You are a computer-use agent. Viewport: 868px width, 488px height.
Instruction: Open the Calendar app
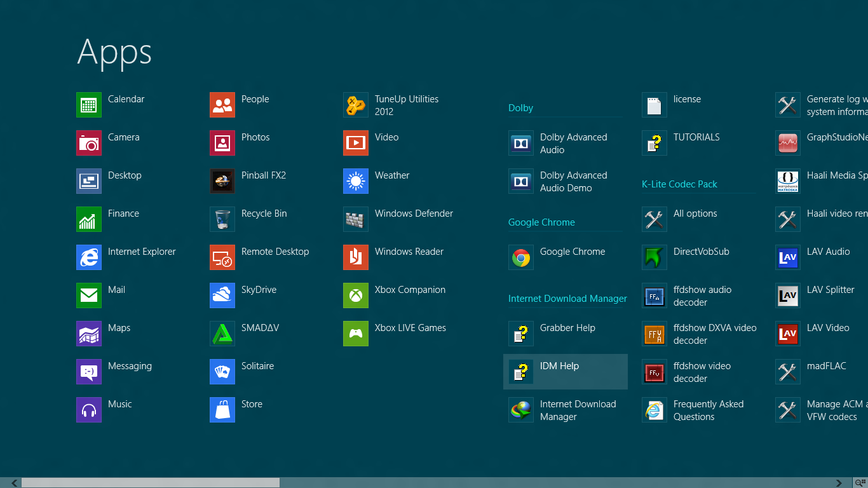pyautogui.click(x=126, y=98)
